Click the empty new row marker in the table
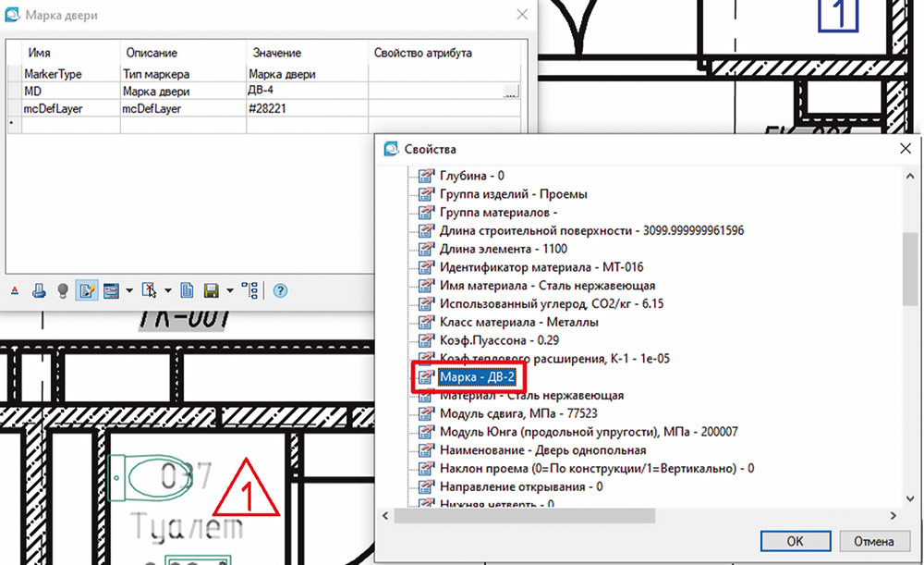Image resolution: width=924 pixels, height=565 pixels. [13, 125]
